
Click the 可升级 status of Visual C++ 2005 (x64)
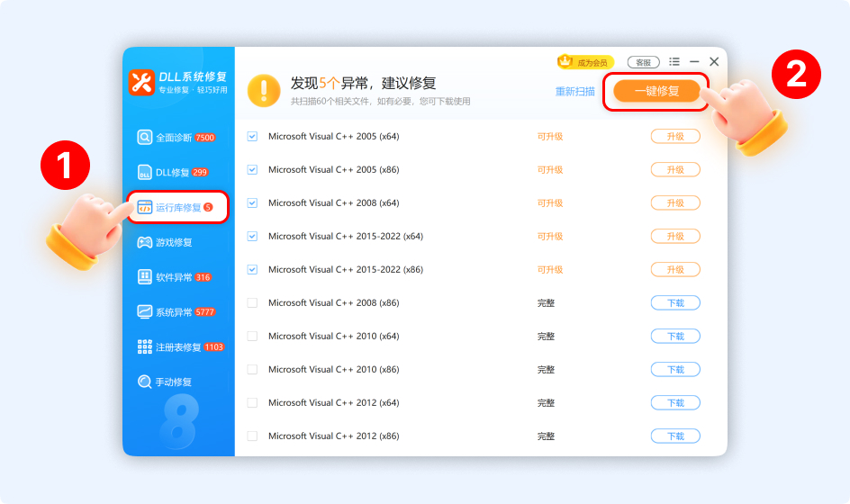[549, 137]
